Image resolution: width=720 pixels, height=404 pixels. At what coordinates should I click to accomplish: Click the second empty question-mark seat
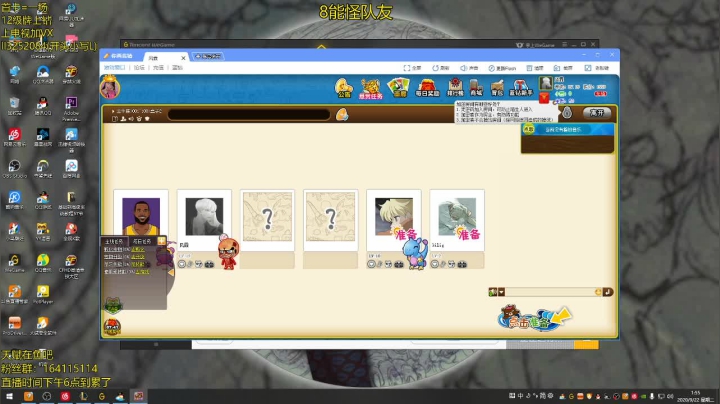(331, 220)
